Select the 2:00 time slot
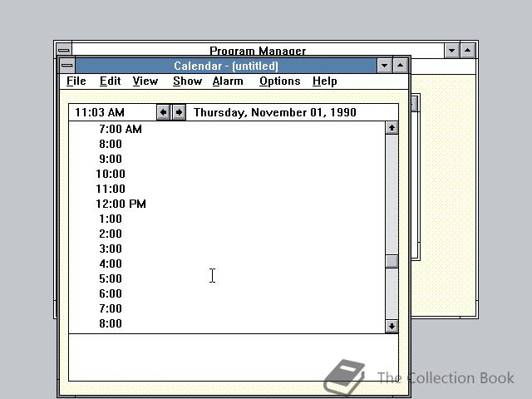This screenshot has height=399, width=532. click(227, 234)
